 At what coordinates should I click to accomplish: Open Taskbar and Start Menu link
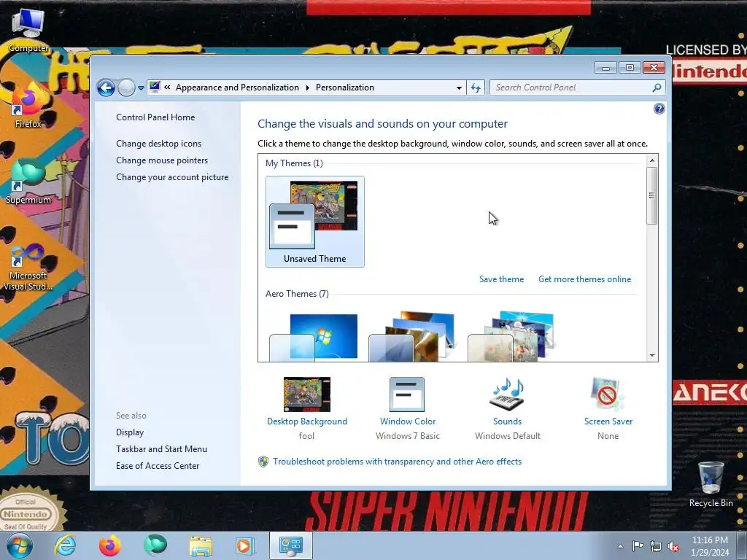click(x=161, y=449)
